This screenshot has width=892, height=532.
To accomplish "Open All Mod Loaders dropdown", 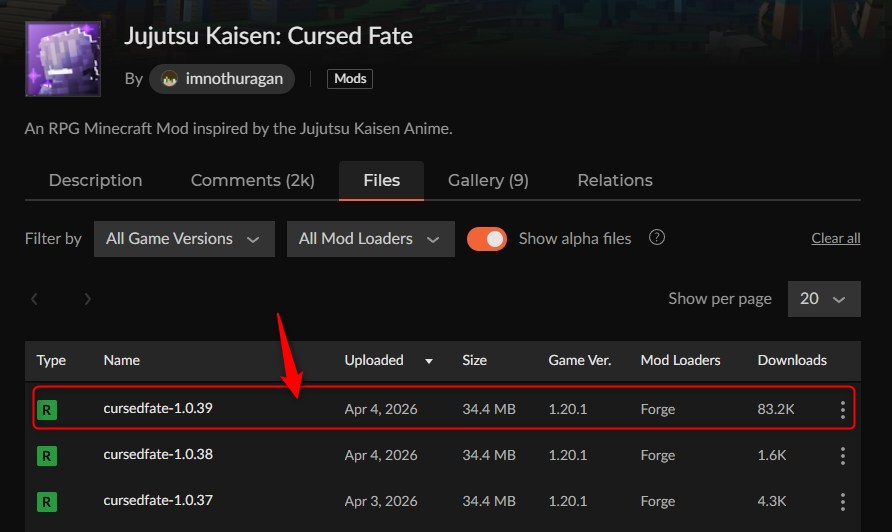I will click(x=370, y=239).
